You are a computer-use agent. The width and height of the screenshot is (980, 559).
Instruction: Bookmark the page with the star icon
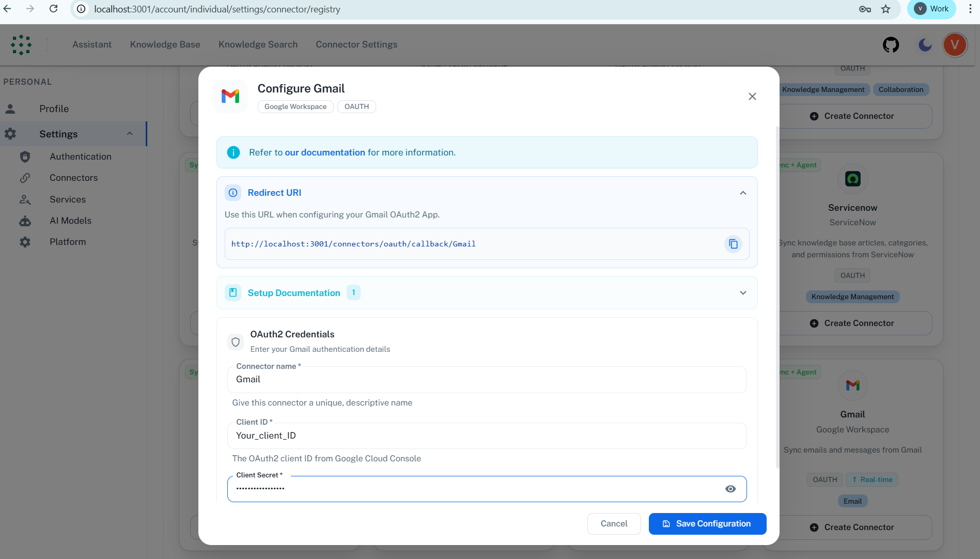tap(885, 9)
